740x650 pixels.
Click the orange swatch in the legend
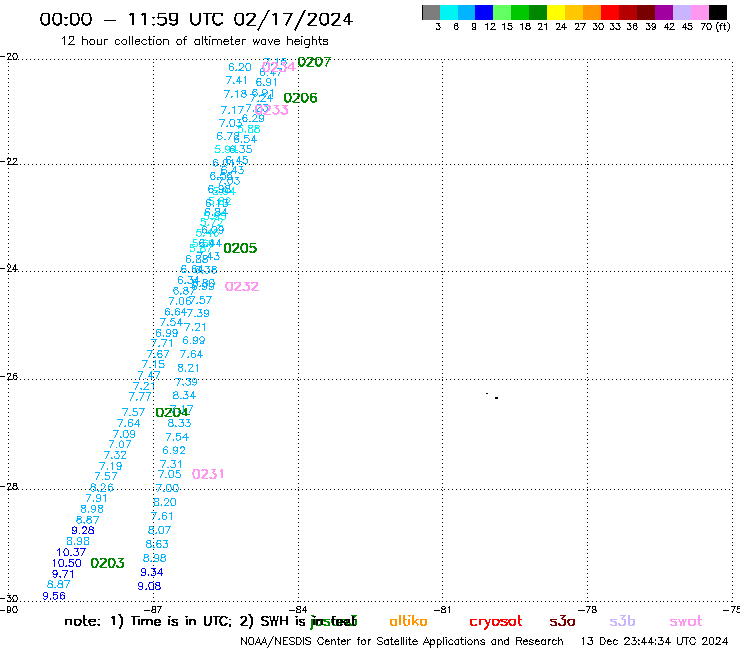(592, 12)
